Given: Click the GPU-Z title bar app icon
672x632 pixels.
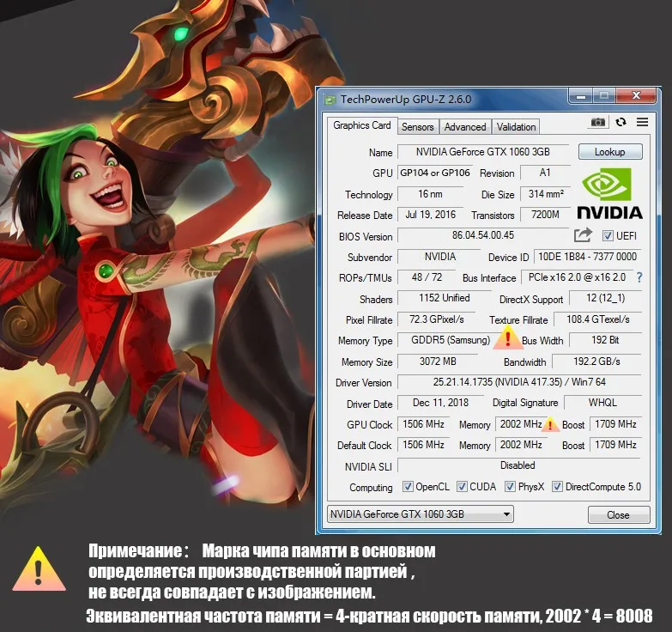Looking at the screenshot, I should (x=330, y=100).
